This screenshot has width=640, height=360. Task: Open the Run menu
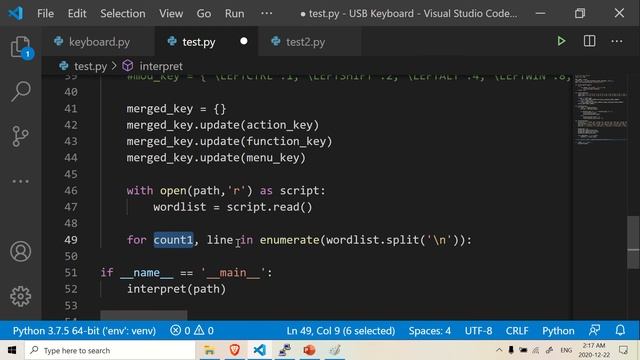tap(234, 13)
